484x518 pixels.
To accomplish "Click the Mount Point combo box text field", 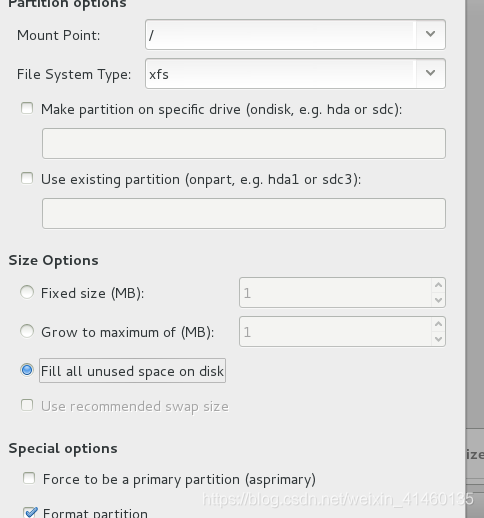I will click(281, 34).
